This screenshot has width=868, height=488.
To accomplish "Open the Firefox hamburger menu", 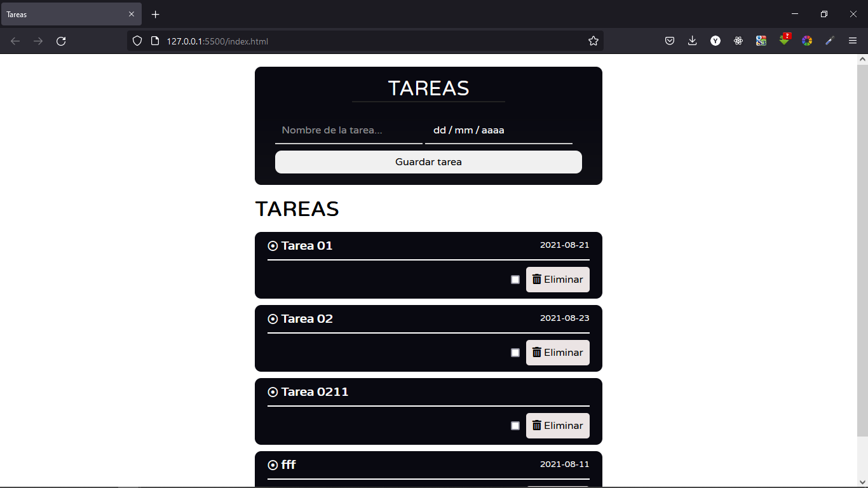I will click(853, 41).
